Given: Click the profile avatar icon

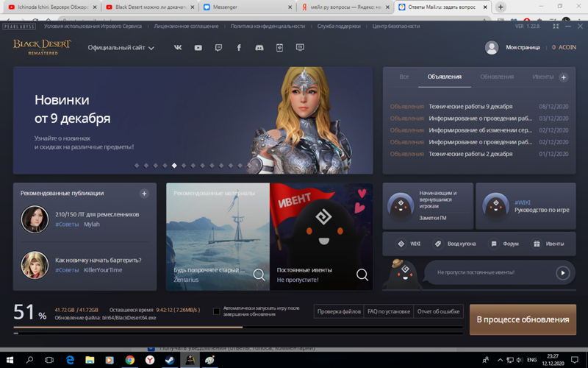Looking at the screenshot, I should [492, 48].
